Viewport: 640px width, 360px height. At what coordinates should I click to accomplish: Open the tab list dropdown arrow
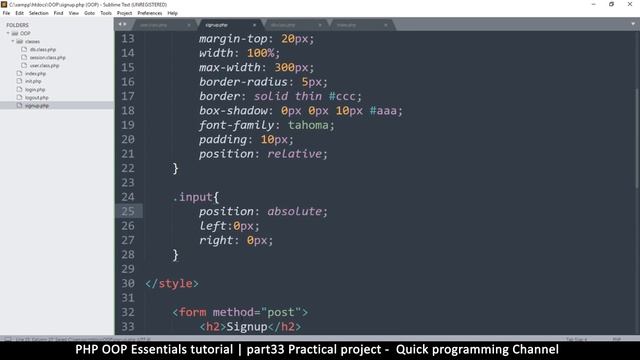(633, 24)
